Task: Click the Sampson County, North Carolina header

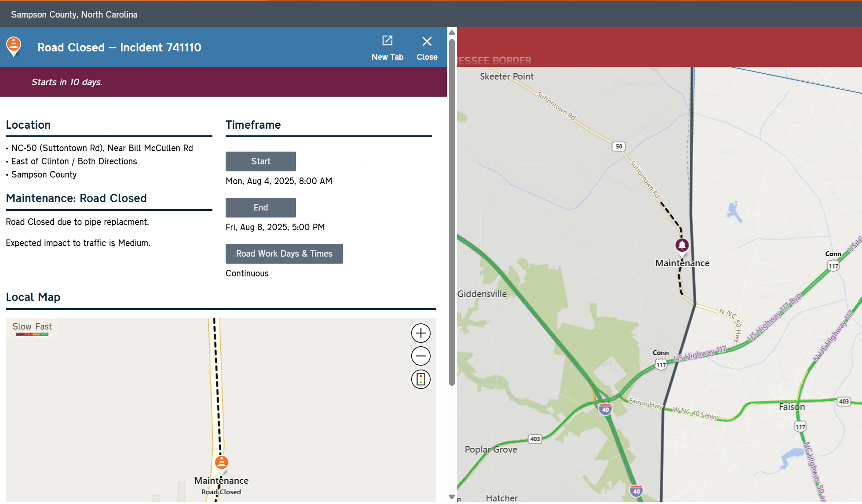Action: click(x=74, y=15)
